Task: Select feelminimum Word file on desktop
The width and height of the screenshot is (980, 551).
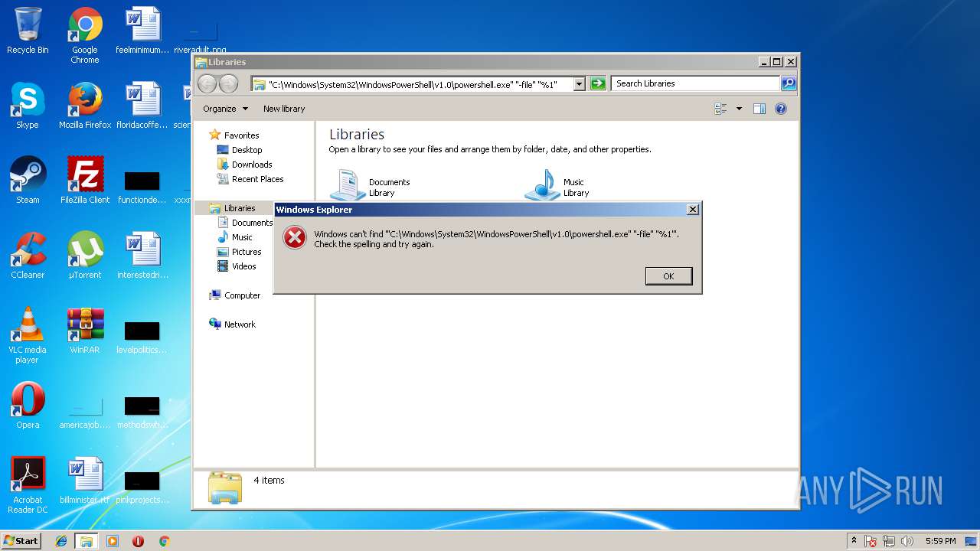Action: click(x=142, y=31)
